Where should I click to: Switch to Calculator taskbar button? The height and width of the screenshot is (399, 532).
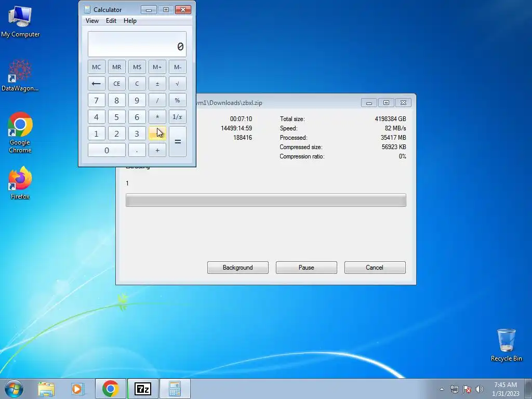(x=175, y=389)
